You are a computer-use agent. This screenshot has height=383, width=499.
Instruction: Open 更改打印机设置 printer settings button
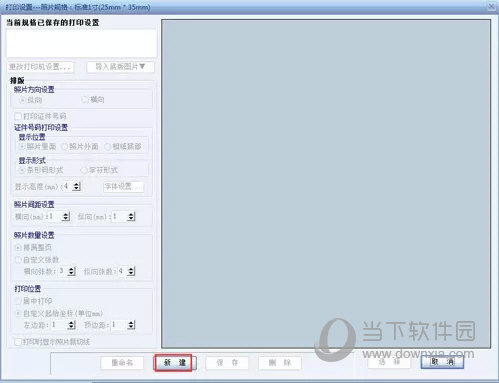(x=40, y=67)
